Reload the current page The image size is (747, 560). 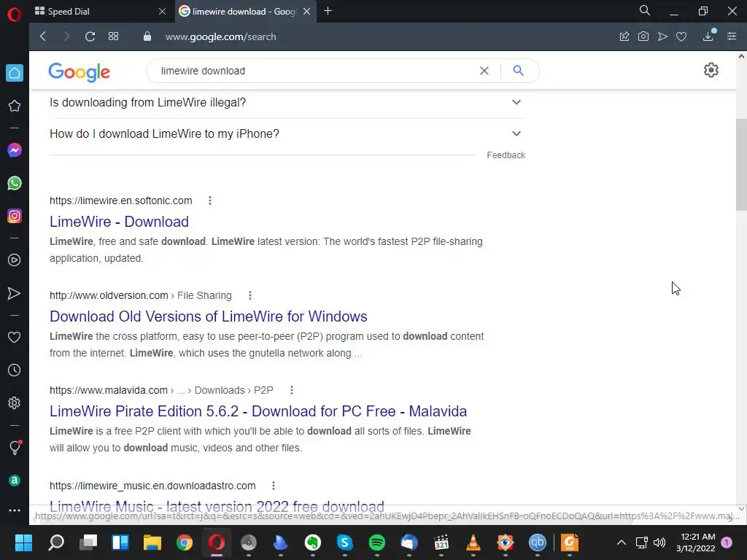coord(90,36)
